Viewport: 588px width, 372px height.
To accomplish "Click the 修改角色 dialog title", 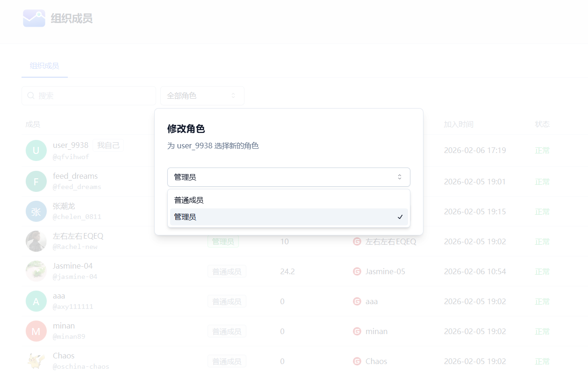I will click(186, 129).
